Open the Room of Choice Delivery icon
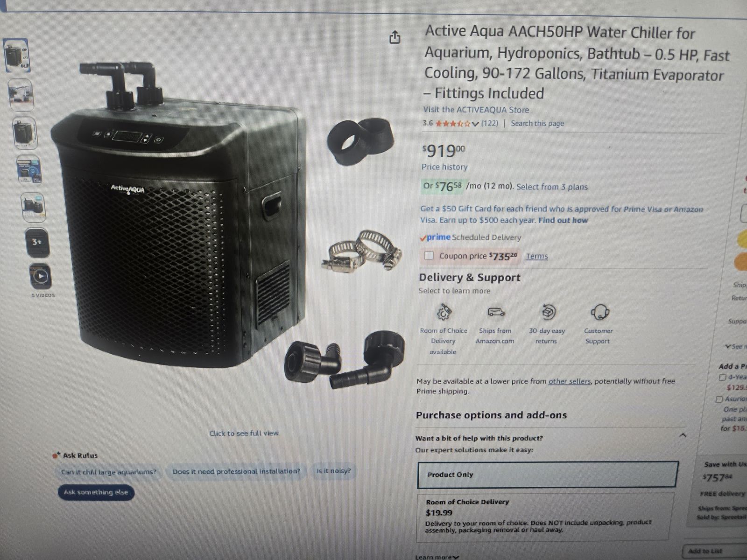 [443, 312]
